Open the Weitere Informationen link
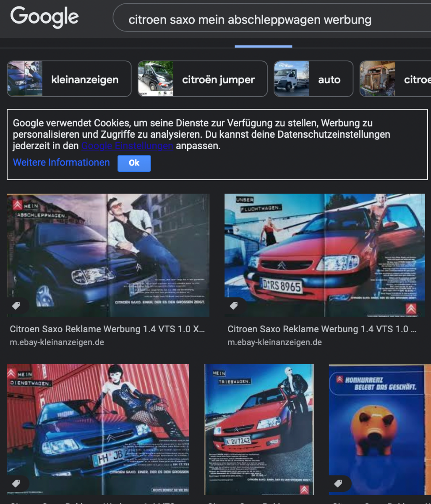This screenshot has width=431, height=504. [61, 163]
